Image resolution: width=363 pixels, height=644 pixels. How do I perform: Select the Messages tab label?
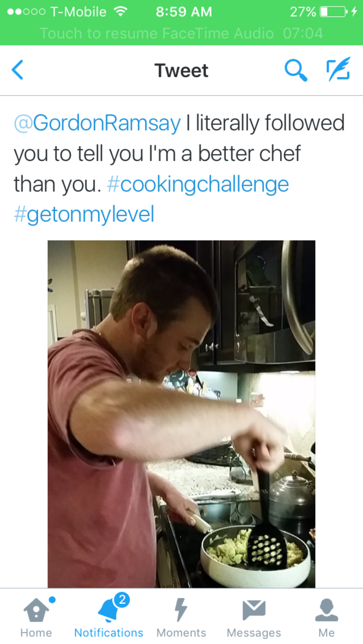coord(254,633)
